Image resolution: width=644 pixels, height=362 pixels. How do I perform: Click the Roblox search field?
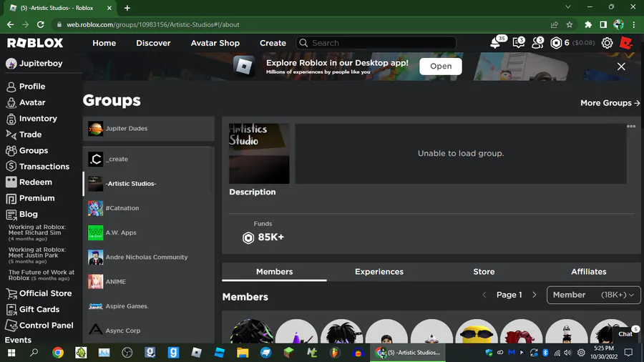(x=376, y=43)
